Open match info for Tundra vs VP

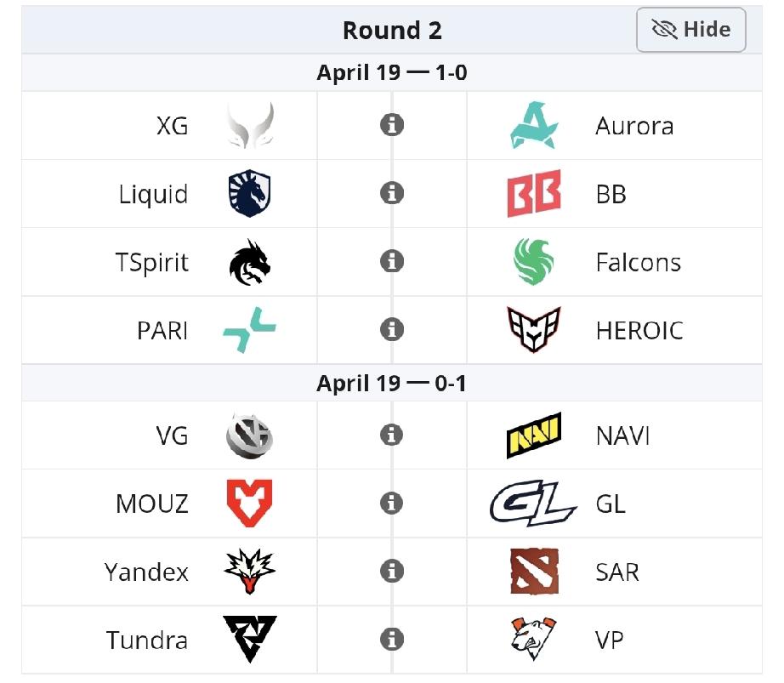(x=391, y=639)
